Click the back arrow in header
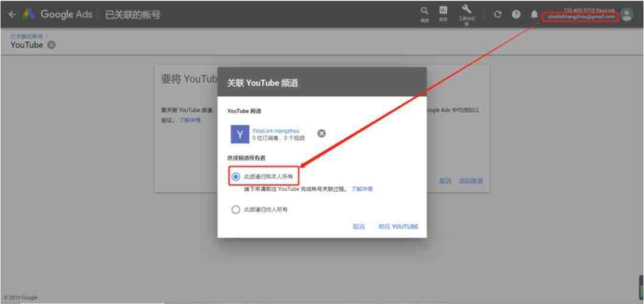 tap(13, 14)
